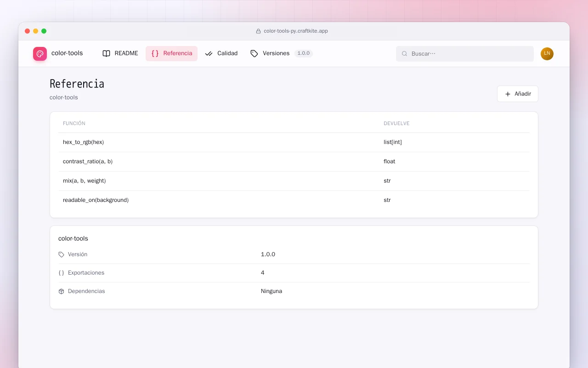Click the green maximize window button

(44, 31)
